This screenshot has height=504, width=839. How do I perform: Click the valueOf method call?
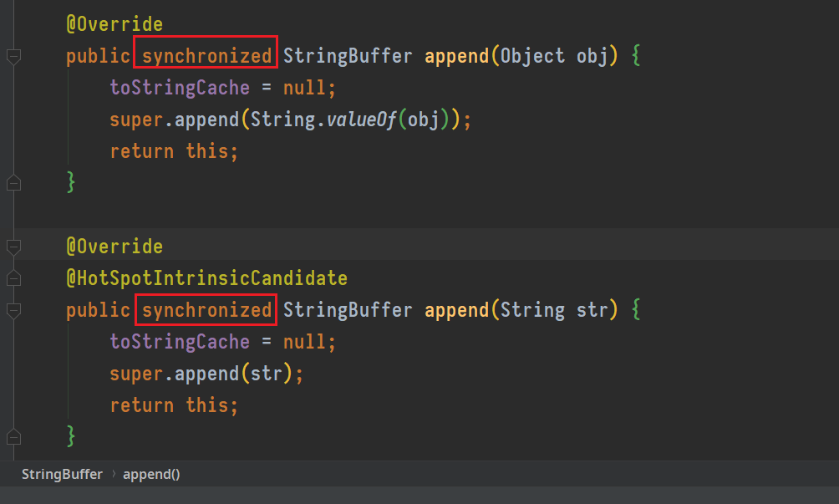pyautogui.click(x=361, y=120)
